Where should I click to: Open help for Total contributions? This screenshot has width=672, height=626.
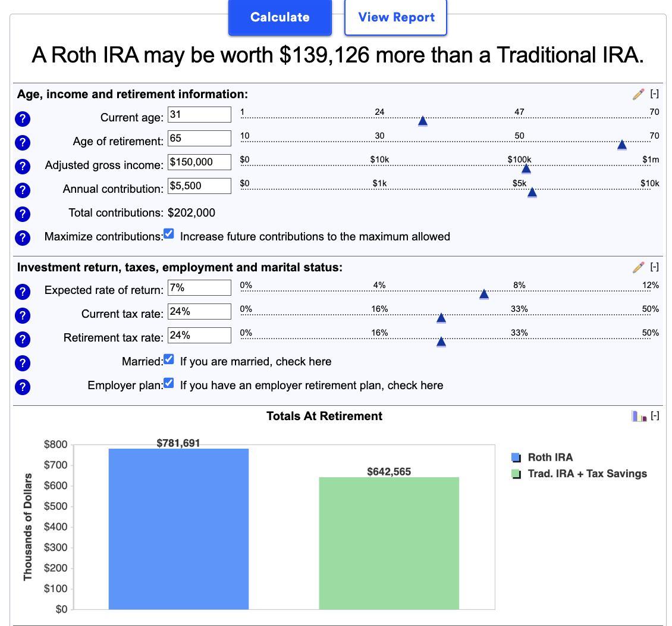[x=22, y=214]
